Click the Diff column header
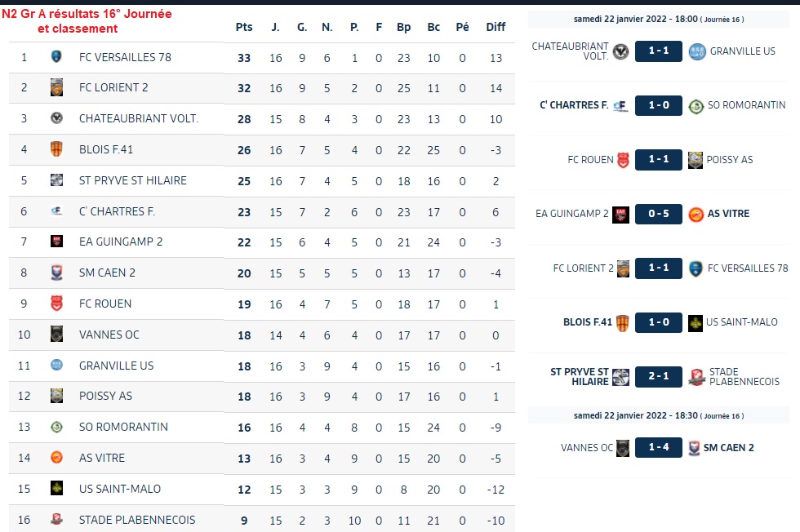 click(496, 27)
